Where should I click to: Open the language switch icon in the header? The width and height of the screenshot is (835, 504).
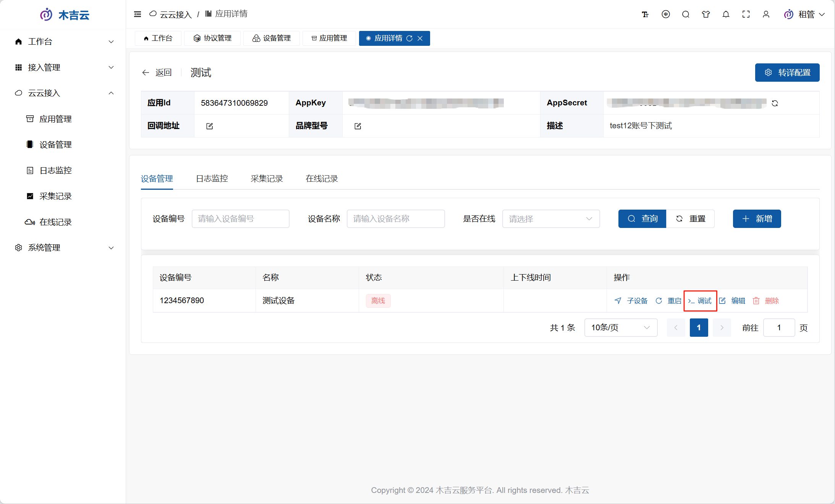pos(666,14)
